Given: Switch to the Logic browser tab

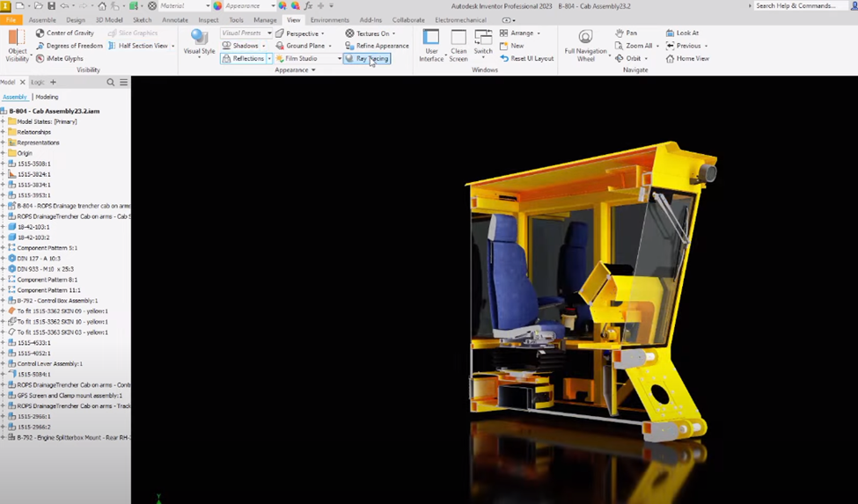Looking at the screenshot, I should pyautogui.click(x=38, y=82).
